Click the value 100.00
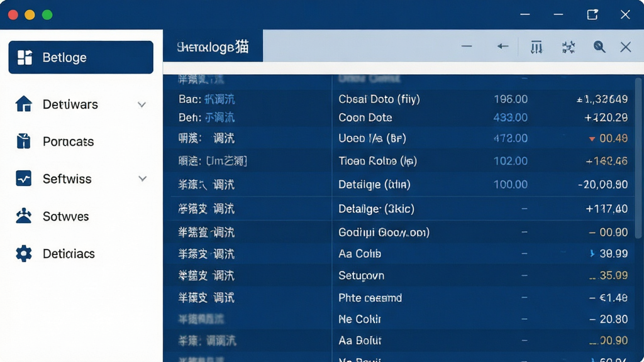Viewport: 644px width, 362px height. 511,184
